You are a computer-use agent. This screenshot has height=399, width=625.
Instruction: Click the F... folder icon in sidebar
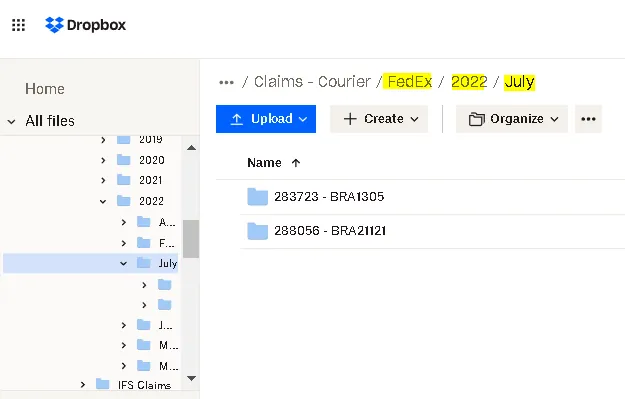[x=143, y=242]
